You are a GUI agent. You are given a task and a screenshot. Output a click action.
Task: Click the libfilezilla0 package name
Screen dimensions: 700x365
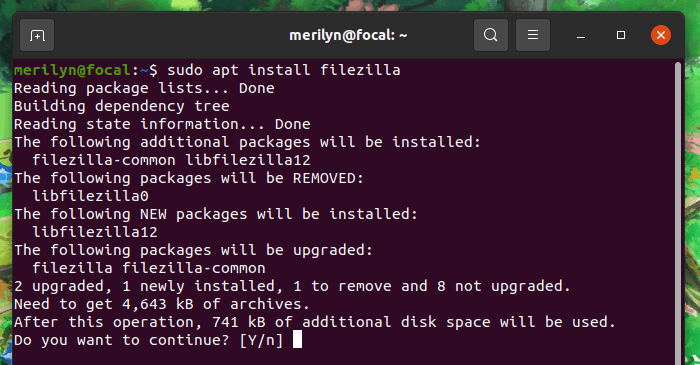(x=91, y=196)
